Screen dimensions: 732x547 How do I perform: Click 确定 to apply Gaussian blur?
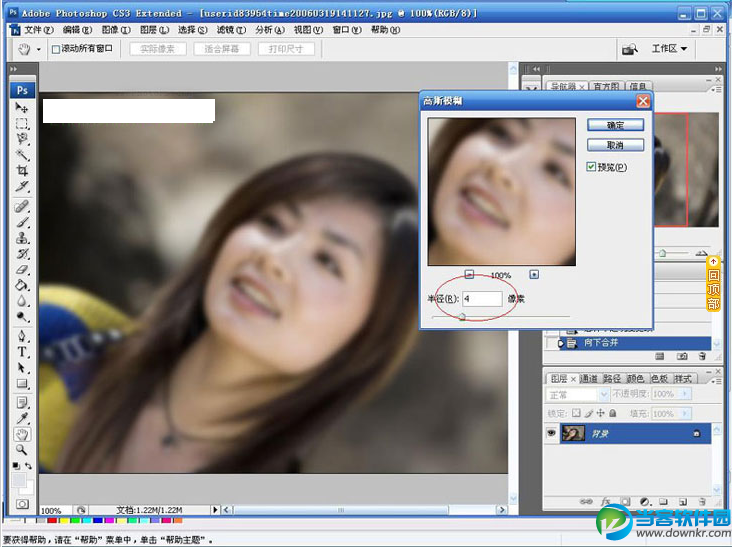[x=616, y=125]
